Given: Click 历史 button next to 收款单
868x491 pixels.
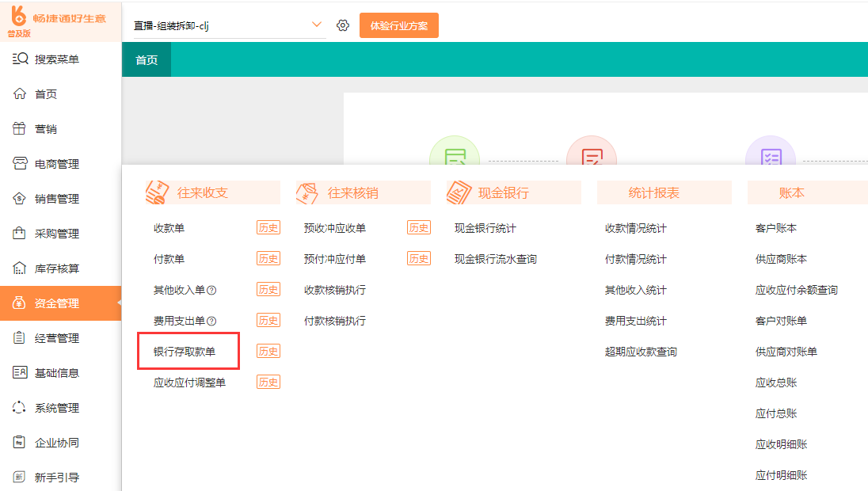Looking at the screenshot, I should [x=268, y=228].
